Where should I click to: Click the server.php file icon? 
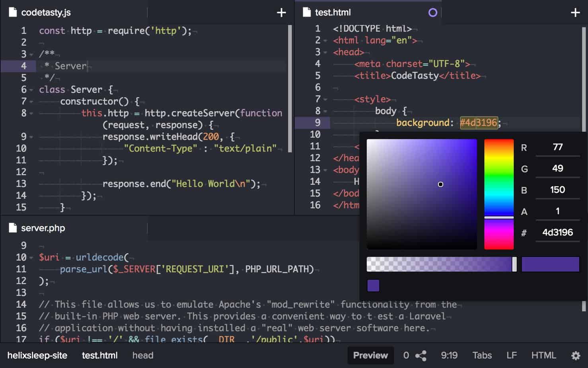click(13, 228)
